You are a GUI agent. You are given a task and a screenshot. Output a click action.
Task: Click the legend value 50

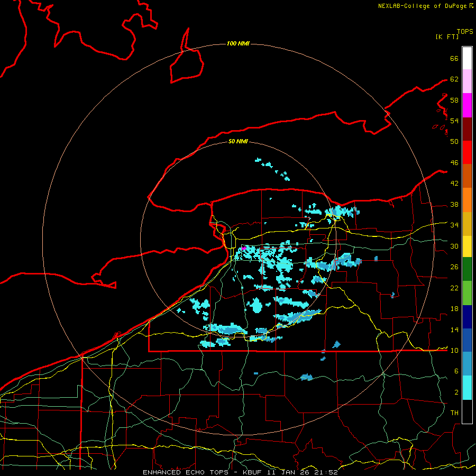(x=454, y=142)
